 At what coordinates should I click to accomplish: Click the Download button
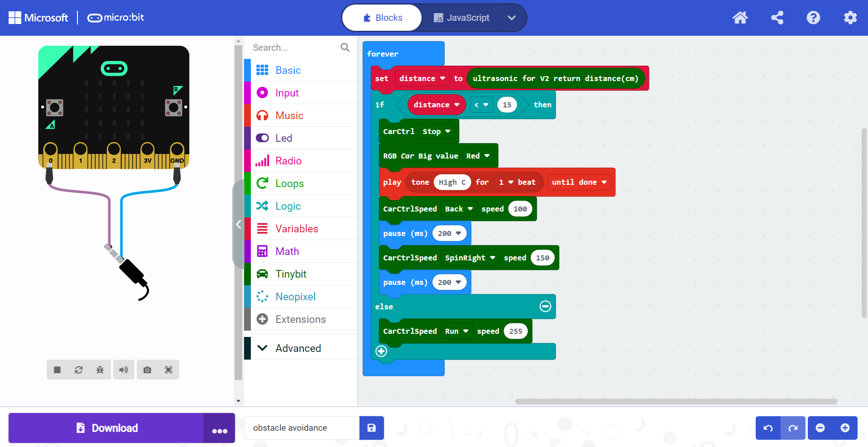106,428
